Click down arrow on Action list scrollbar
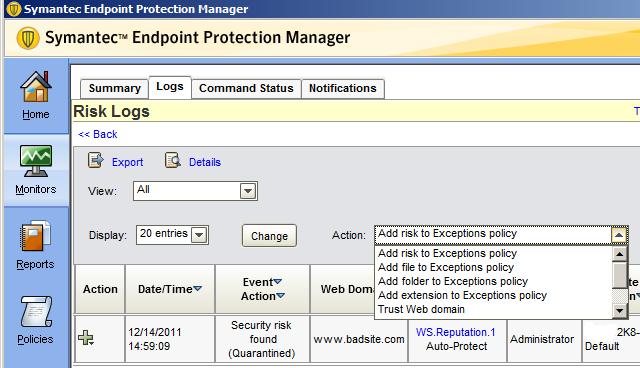The height and width of the screenshot is (368, 640). point(620,311)
